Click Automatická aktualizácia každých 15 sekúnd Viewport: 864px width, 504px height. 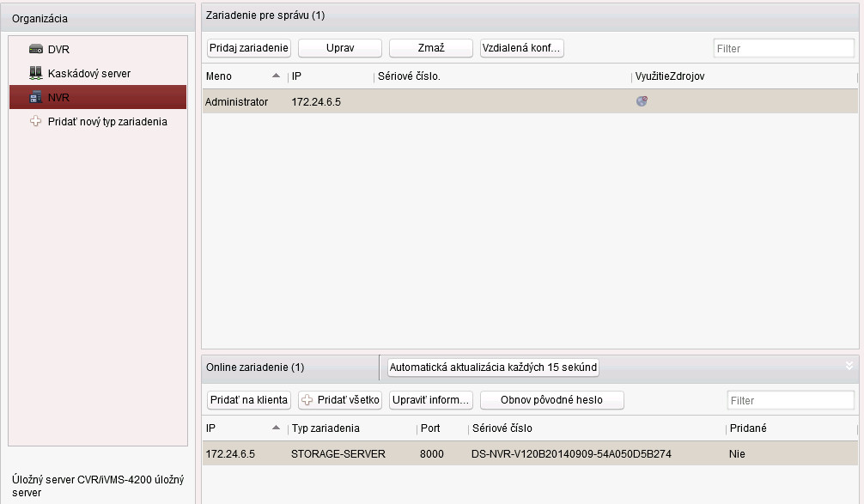pyautogui.click(x=493, y=367)
